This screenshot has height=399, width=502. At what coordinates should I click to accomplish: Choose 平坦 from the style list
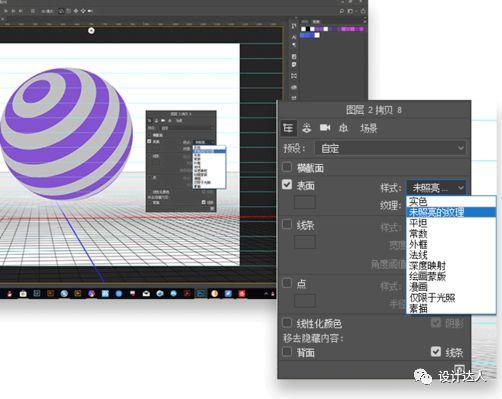click(x=451, y=223)
